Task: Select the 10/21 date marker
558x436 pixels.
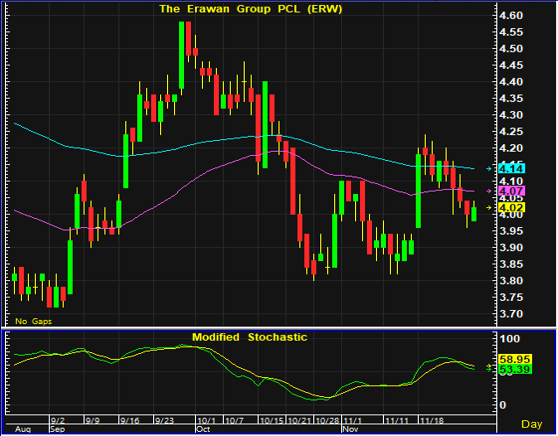Action: [300, 421]
